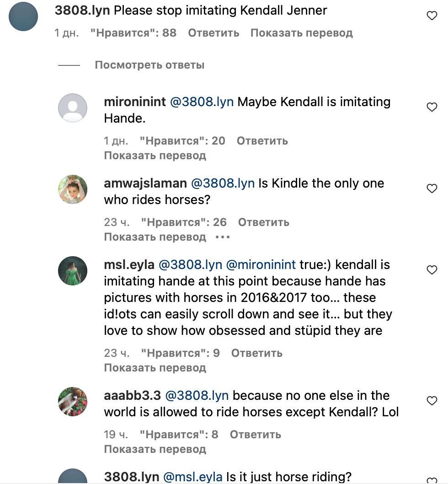448x484 pixels.
Task: Show translation of 3808.lyn's top comment
Action: click(301, 33)
